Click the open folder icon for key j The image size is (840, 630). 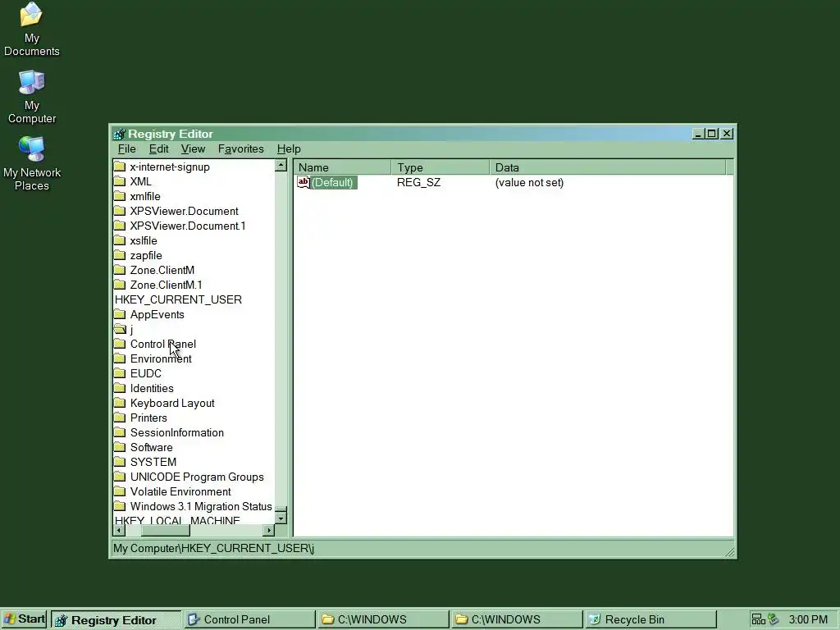point(120,329)
